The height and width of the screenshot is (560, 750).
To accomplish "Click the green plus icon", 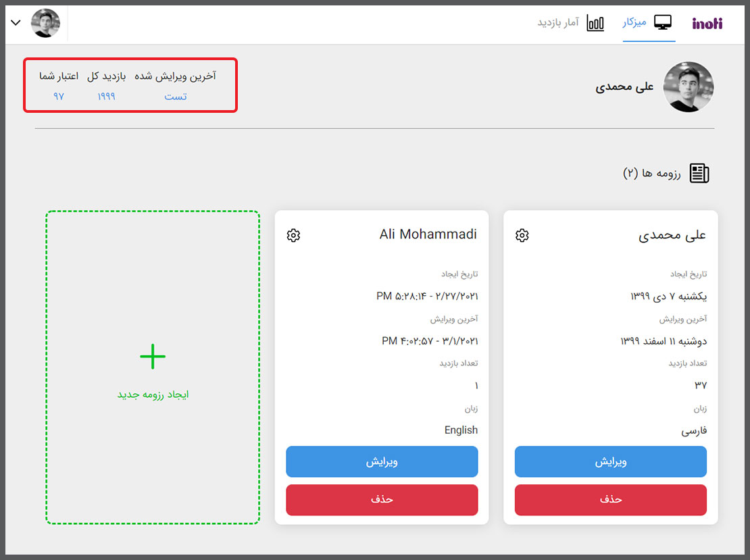I will tap(153, 357).
